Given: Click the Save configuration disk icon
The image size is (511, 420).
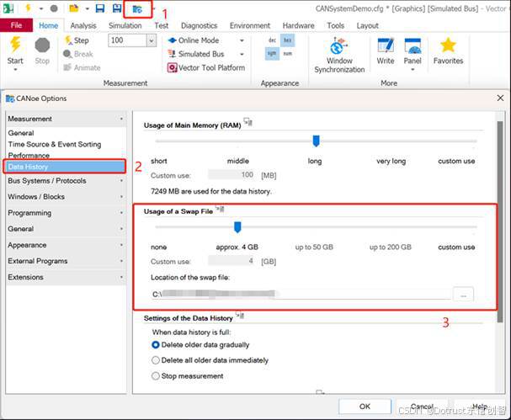Looking at the screenshot, I should point(100,8).
